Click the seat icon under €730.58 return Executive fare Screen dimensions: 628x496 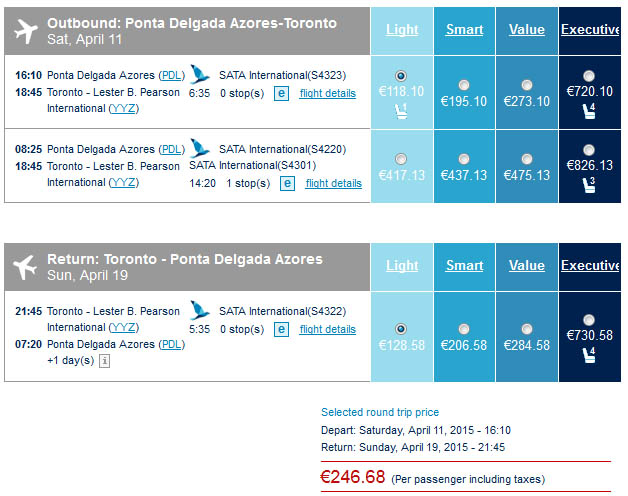(589, 355)
